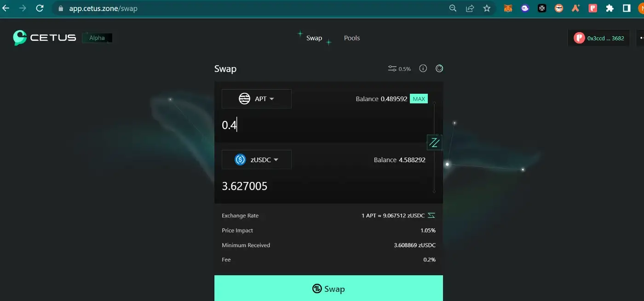
Task: Open the zUSDC token dropdown
Action: (x=256, y=159)
